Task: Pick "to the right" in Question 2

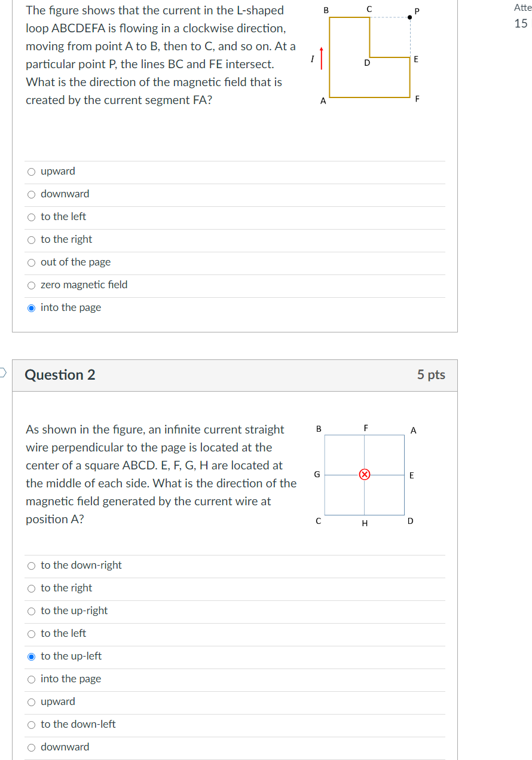Action: [x=30, y=588]
